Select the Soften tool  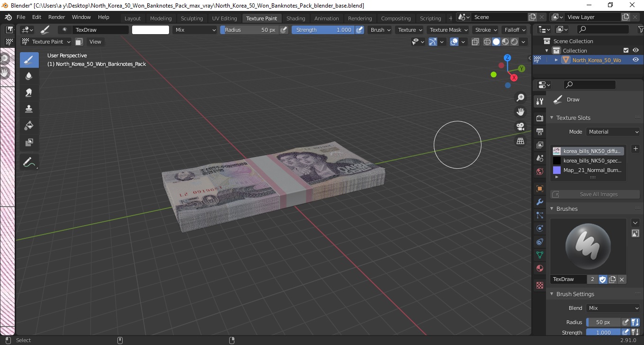tap(29, 76)
